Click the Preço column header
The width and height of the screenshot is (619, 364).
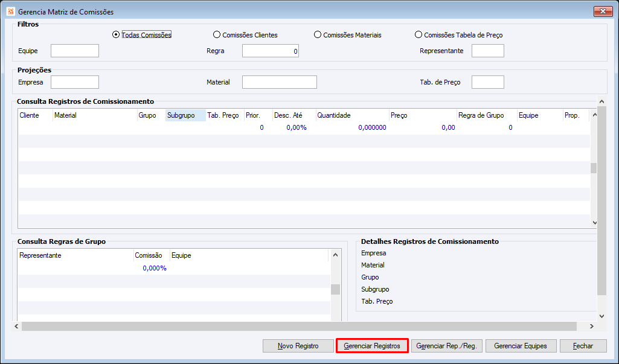(423, 115)
